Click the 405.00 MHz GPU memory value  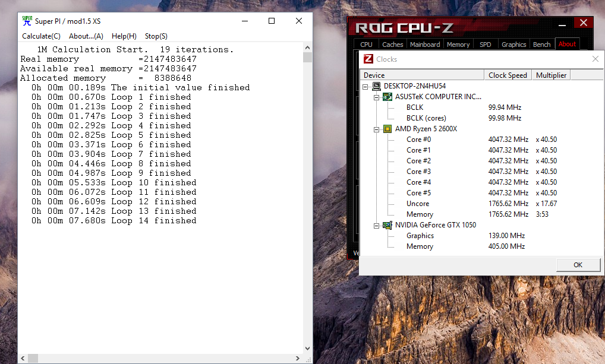tap(506, 246)
